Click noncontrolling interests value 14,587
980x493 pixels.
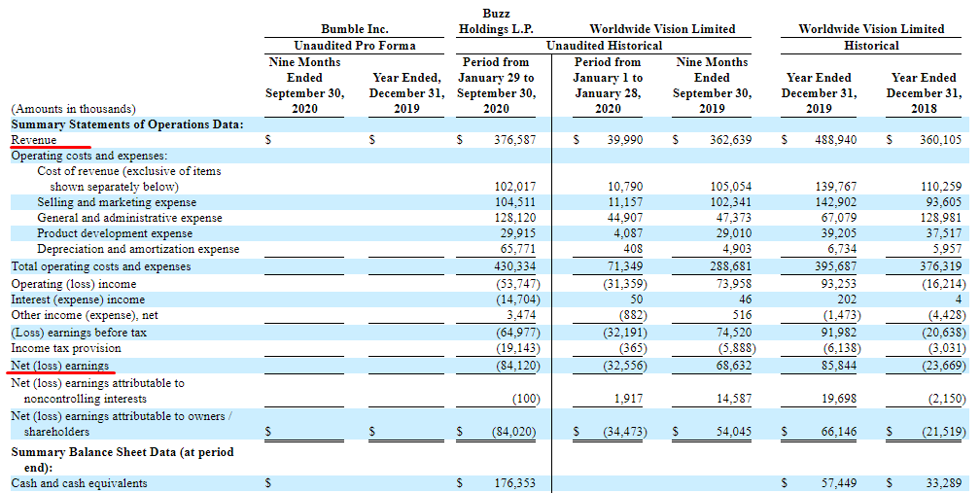(734, 399)
